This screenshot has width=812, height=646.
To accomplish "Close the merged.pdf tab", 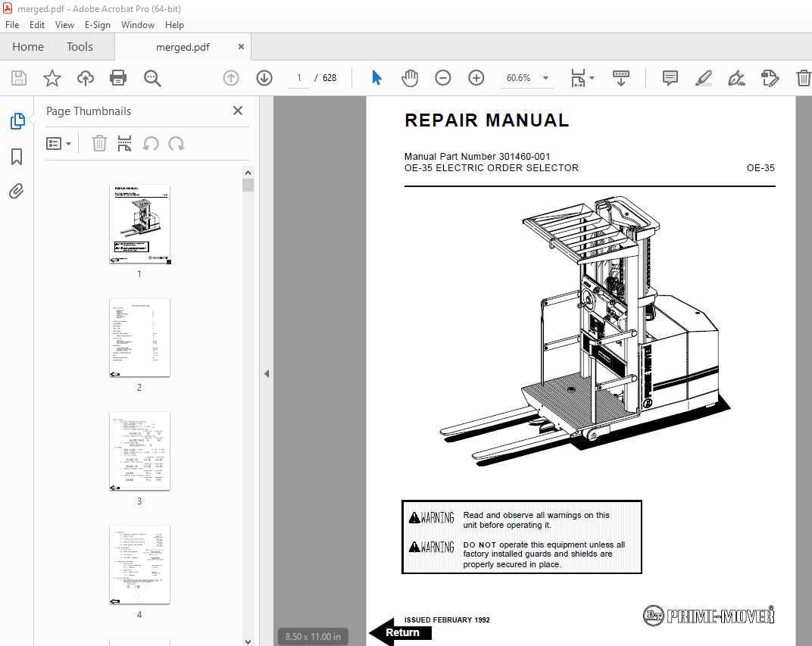I will tap(241, 47).
